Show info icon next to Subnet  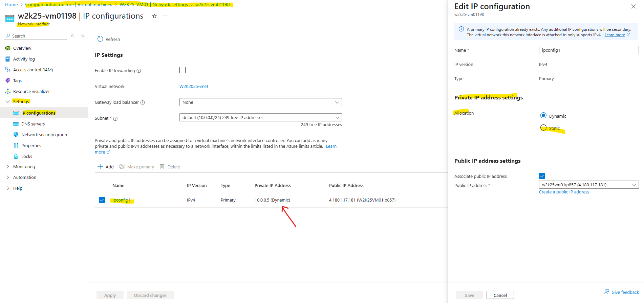(x=115, y=119)
